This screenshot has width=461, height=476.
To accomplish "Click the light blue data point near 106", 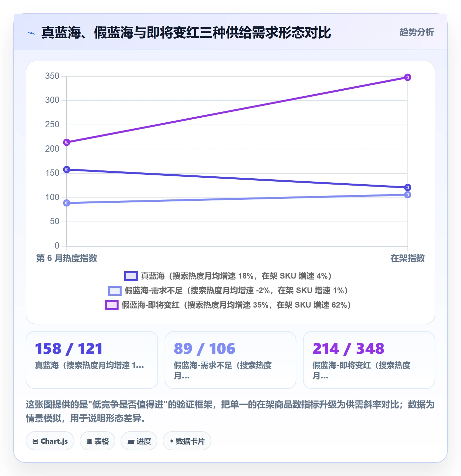I will click(x=408, y=195).
